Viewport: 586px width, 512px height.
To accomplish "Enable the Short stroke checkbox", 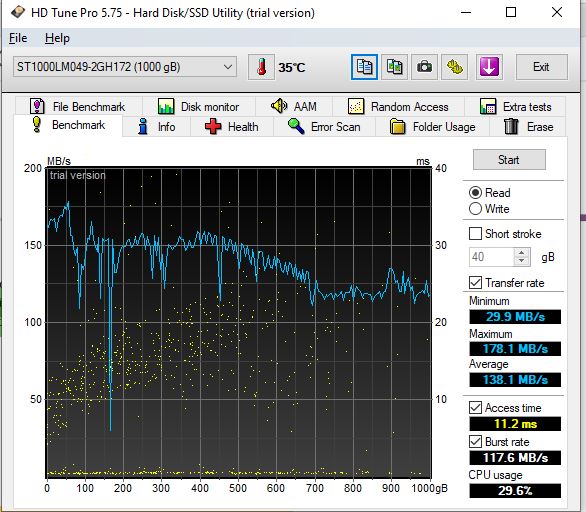I will (475, 234).
